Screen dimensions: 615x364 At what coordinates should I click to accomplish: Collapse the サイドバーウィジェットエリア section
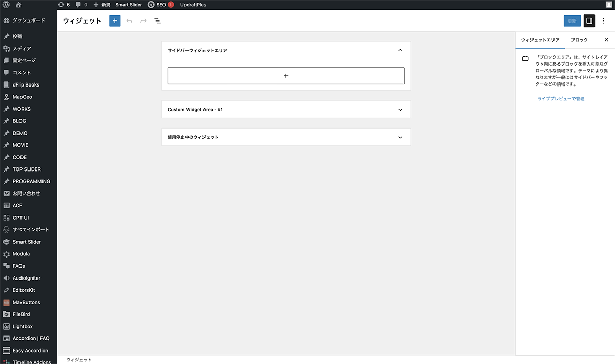pos(400,50)
